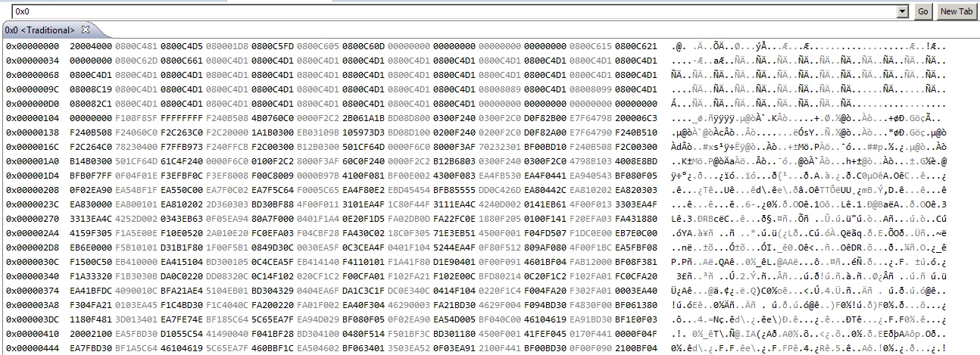
Task: Select address row 0x00000068
Action: [x=33, y=75]
